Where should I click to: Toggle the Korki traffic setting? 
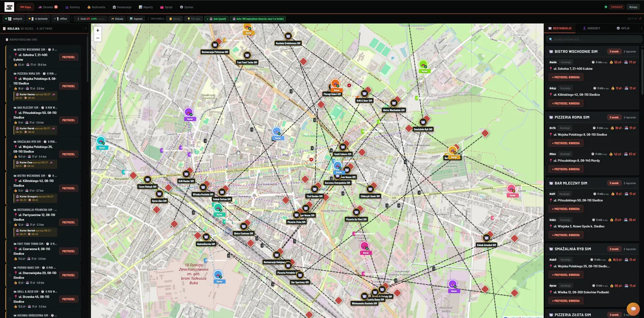[x=91, y=19]
